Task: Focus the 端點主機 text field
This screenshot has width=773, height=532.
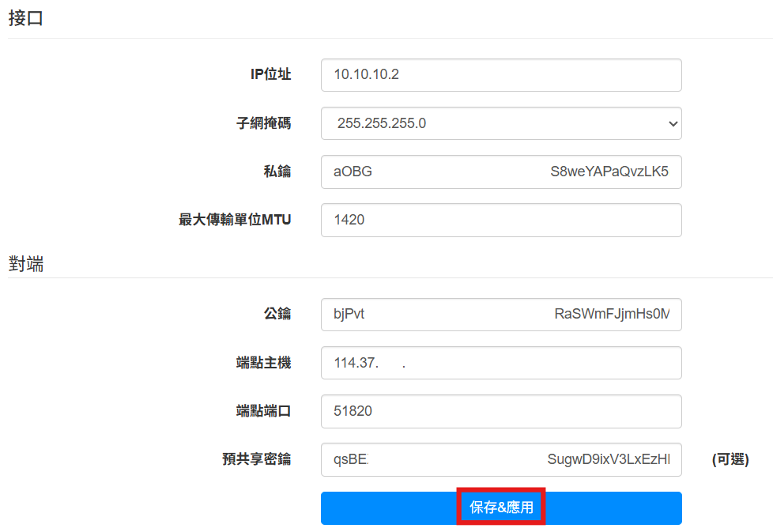Action: tap(500, 363)
